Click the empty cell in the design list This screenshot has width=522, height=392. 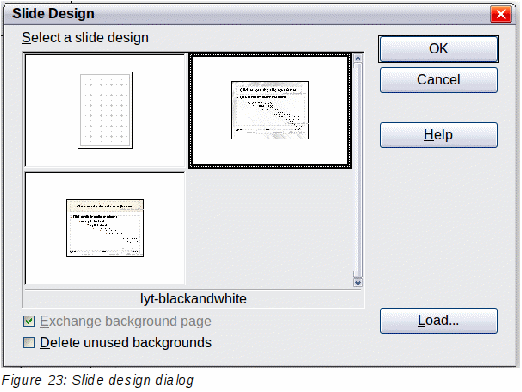pos(270,228)
